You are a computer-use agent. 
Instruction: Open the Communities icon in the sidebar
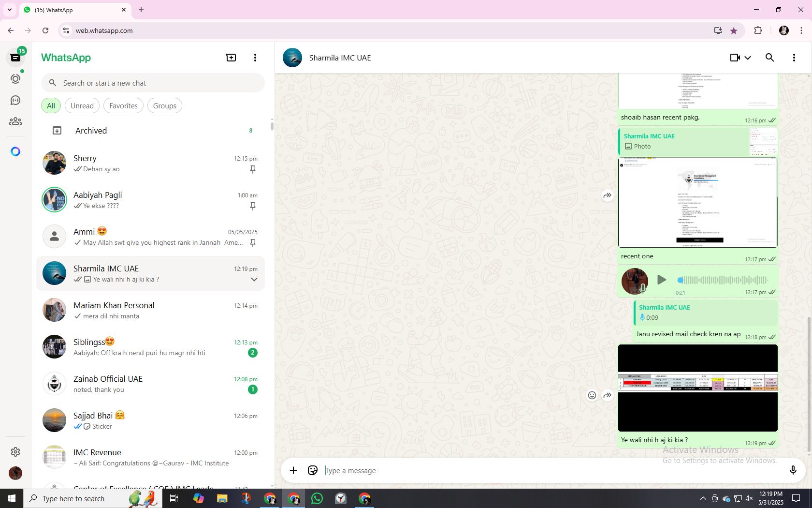[15, 121]
